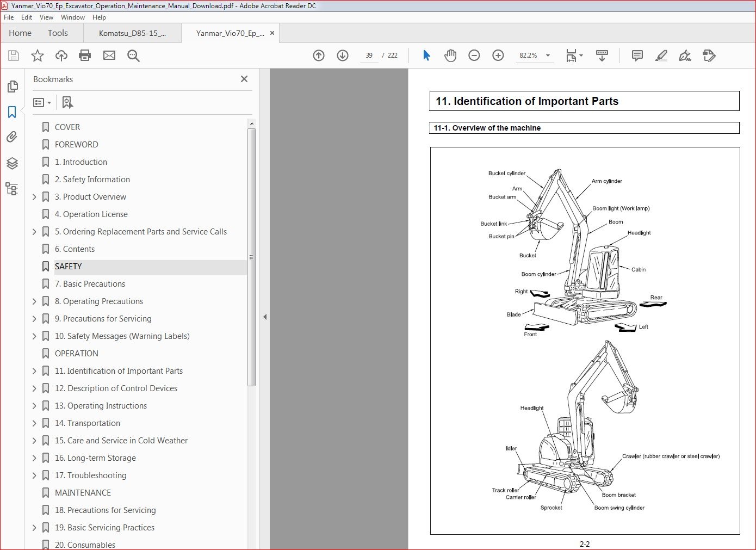
Task: Print the document using the printer icon
Action: (x=85, y=55)
